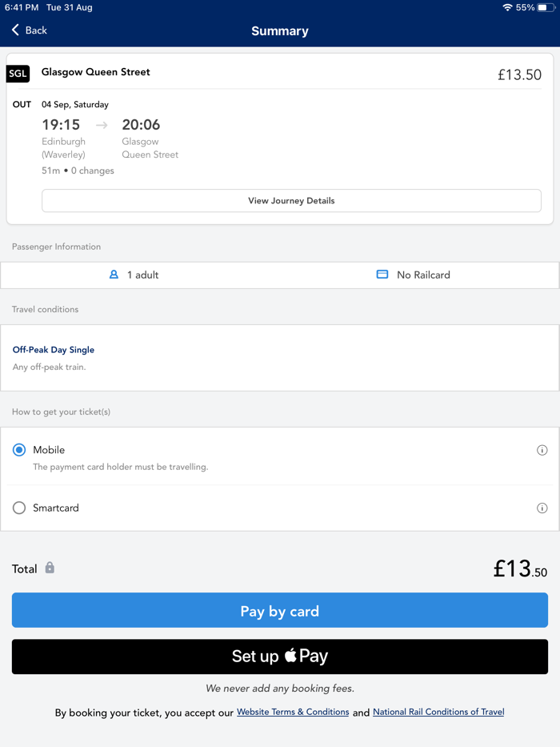Select the Mobile ticket delivery option
The image size is (560, 747).
coord(18,450)
